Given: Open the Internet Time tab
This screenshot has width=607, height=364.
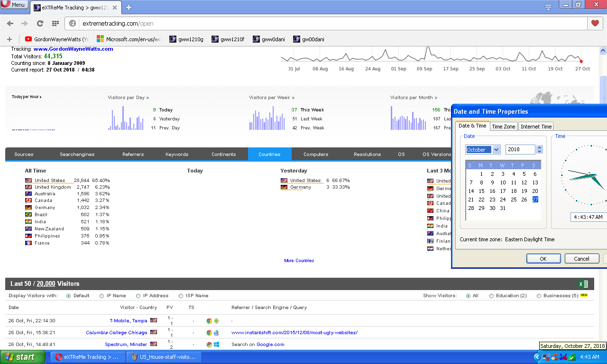Looking at the screenshot, I should pyautogui.click(x=536, y=127).
